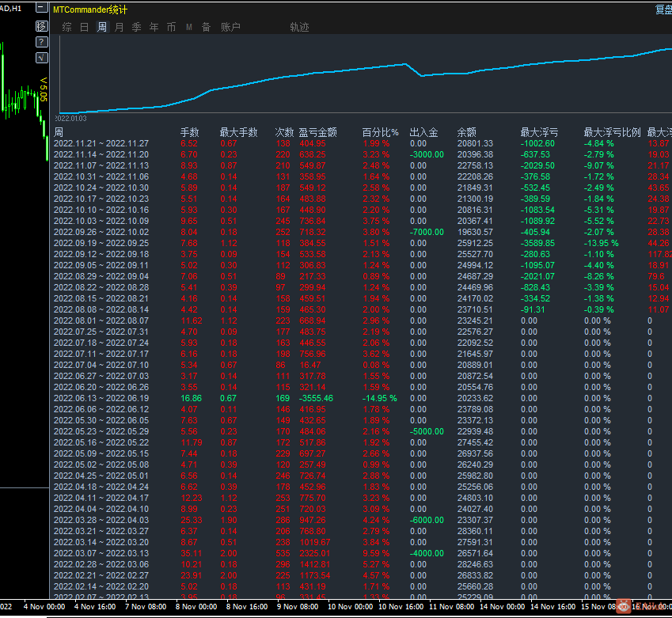Open the 季 quarterly tab
Image resolution: width=672 pixels, height=618 pixels.
coord(137,28)
